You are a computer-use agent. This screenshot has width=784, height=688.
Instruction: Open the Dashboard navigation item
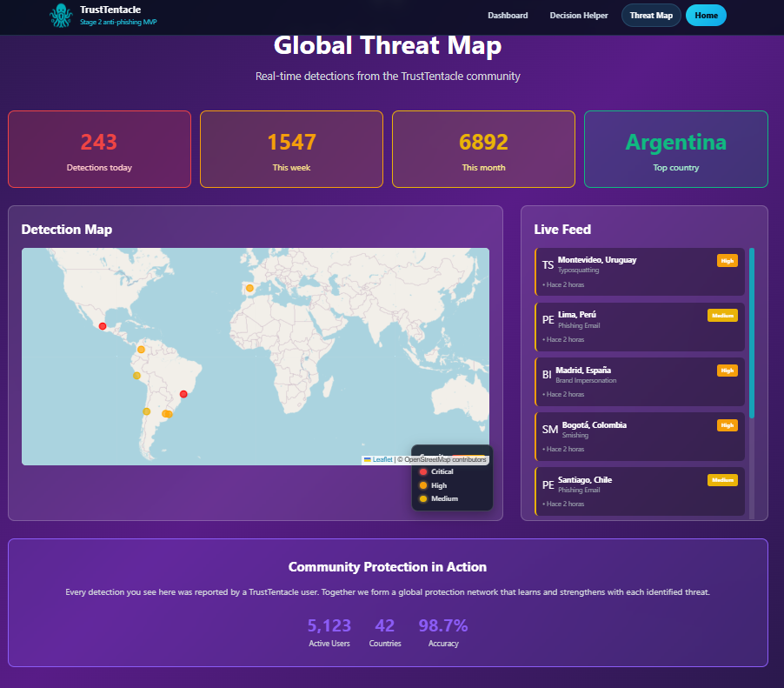pyautogui.click(x=508, y=15)
